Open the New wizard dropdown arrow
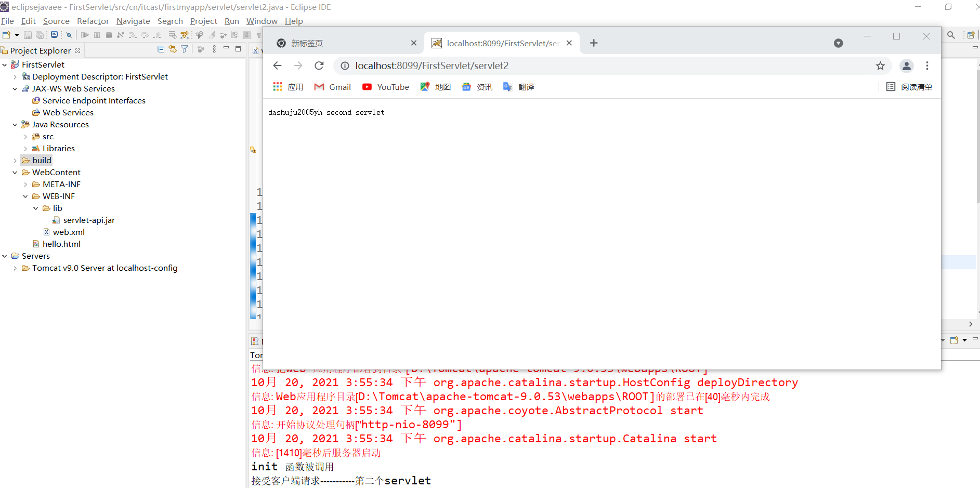The height and width of the screenshot is (488, 980). [x=17, y=35]
